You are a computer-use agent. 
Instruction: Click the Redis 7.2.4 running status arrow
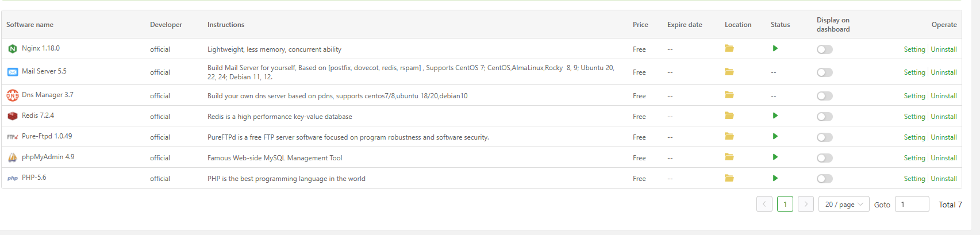click(x=775, y=116)
